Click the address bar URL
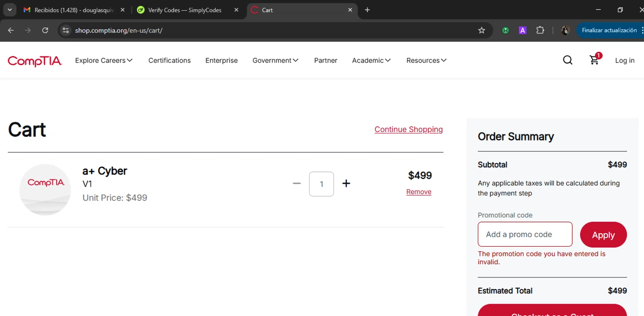 click(x=118, y=30)
